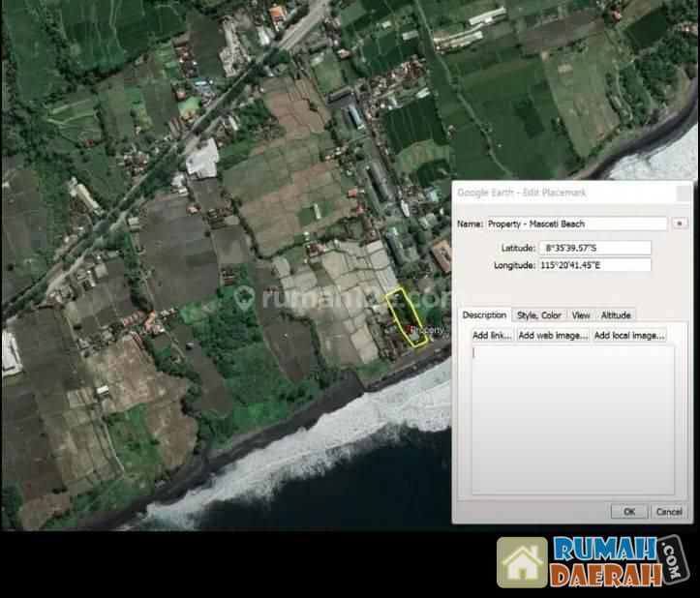Screen dimensions: 700x598
Task: Cancel the Edit Placemark dialog
Action: point(668,511)
